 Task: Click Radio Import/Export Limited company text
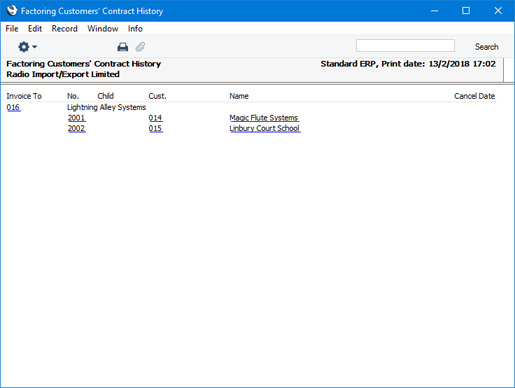pyautogui.click(x=63, y=74)
